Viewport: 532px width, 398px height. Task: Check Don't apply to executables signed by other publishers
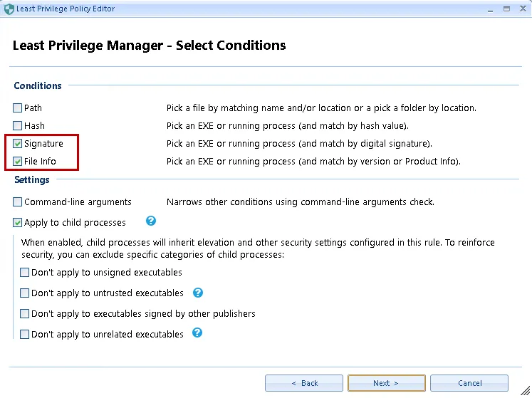point(25,314)
